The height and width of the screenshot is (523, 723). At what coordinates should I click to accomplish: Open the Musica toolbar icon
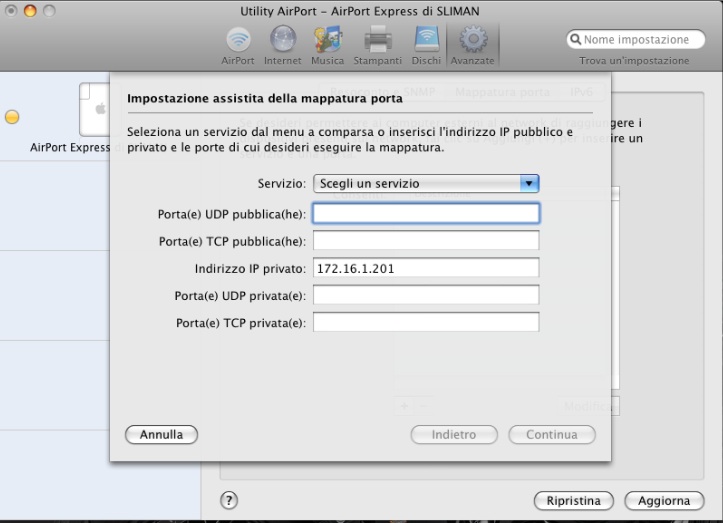coord(327,46)
